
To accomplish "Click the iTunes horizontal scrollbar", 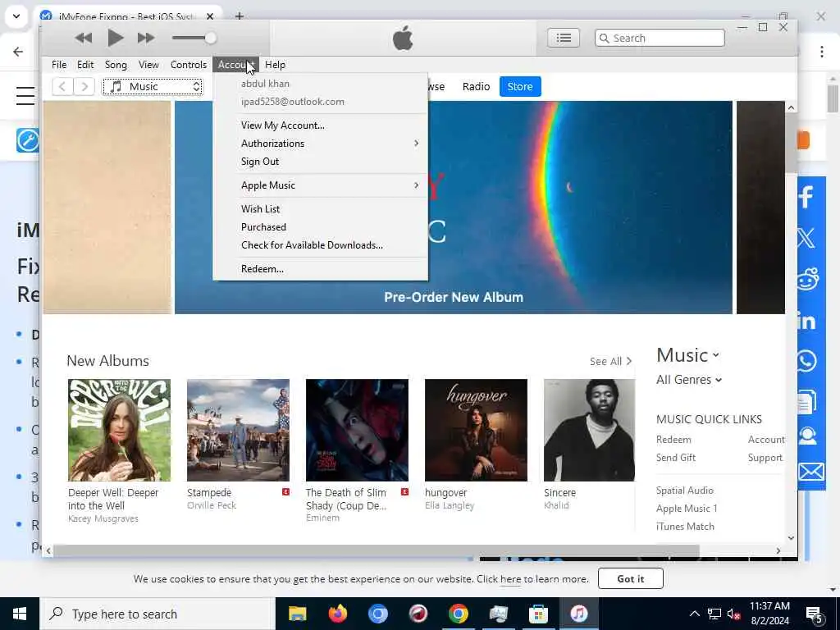I will pyautogui.click(x=376, y=550).
